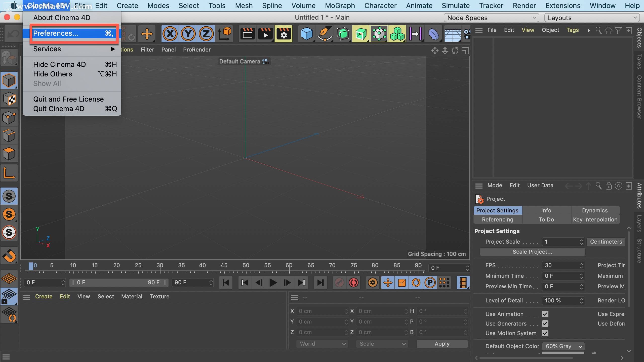Screen dimensions: 644x362
Task: Switch to Dynamics tab
Action: pyautogui.click(x=595, y=210)
